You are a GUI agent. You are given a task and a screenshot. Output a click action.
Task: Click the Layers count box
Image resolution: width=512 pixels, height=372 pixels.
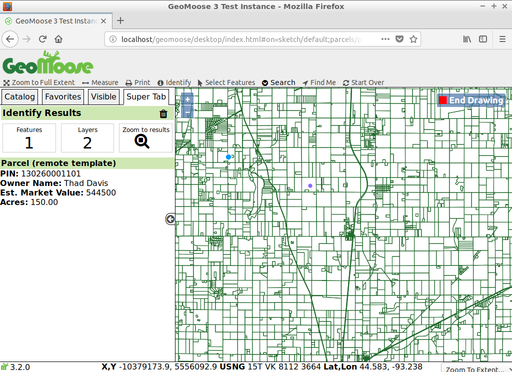coord(87,138)
